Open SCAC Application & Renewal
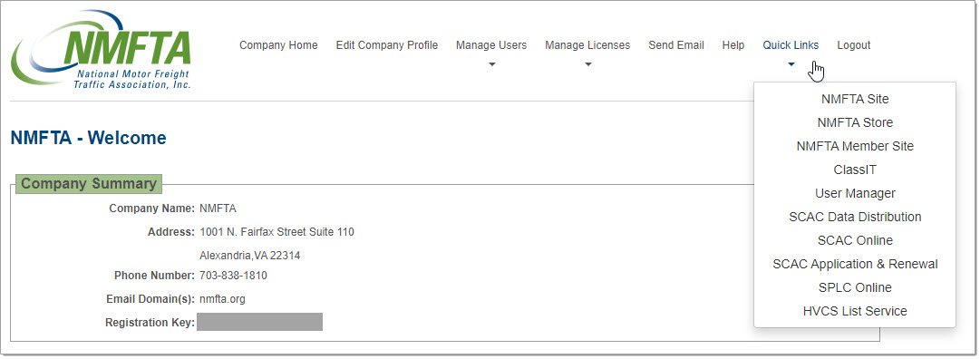 click(x=855, y=264)
